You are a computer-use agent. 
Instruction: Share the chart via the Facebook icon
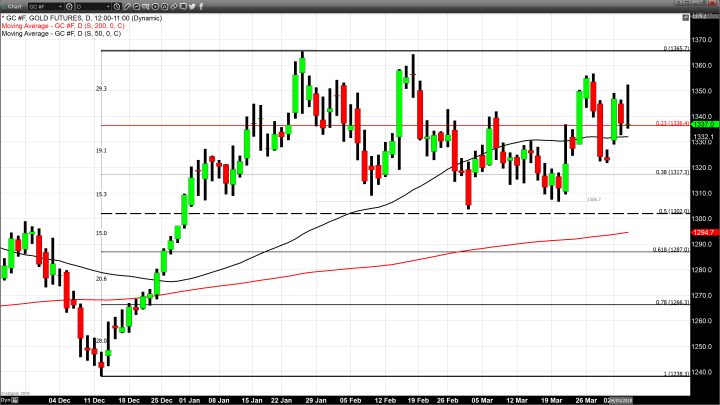pos(201,6)
